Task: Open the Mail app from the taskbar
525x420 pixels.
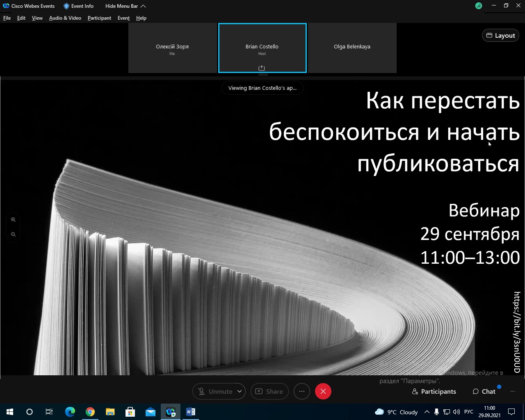Action: point(151,412)
